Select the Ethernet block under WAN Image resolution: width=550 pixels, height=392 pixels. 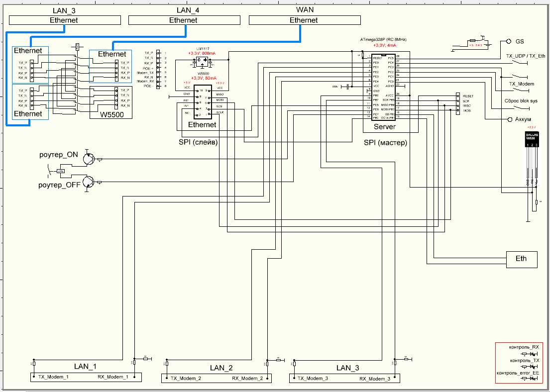click(303, 20)
